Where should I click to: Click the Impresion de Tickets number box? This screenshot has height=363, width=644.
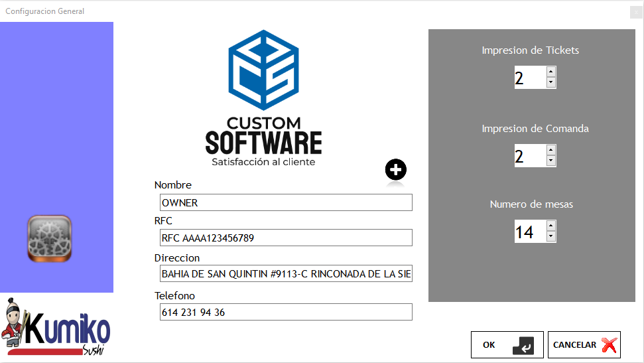530,77
